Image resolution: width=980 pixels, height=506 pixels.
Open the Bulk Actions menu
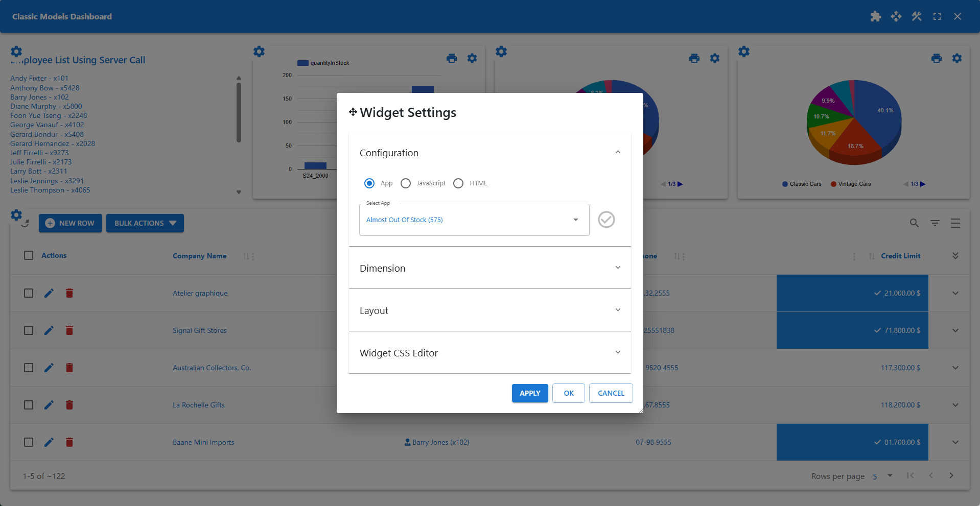[x=145, y=223]
